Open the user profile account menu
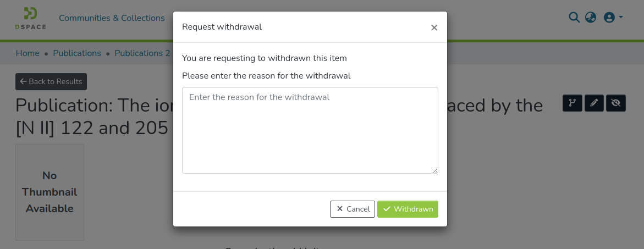The height and width of the screenshot is (249, 644). tap(613, 18)
